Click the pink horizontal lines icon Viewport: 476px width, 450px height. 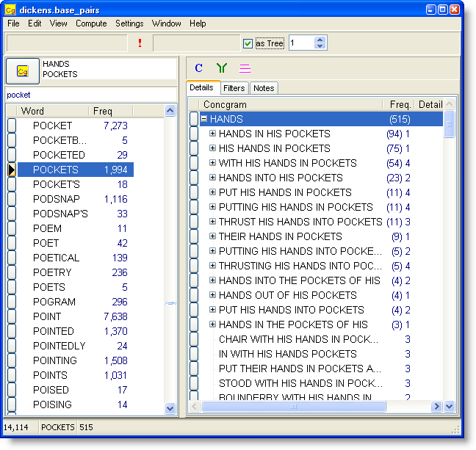[x=245, y=68]
